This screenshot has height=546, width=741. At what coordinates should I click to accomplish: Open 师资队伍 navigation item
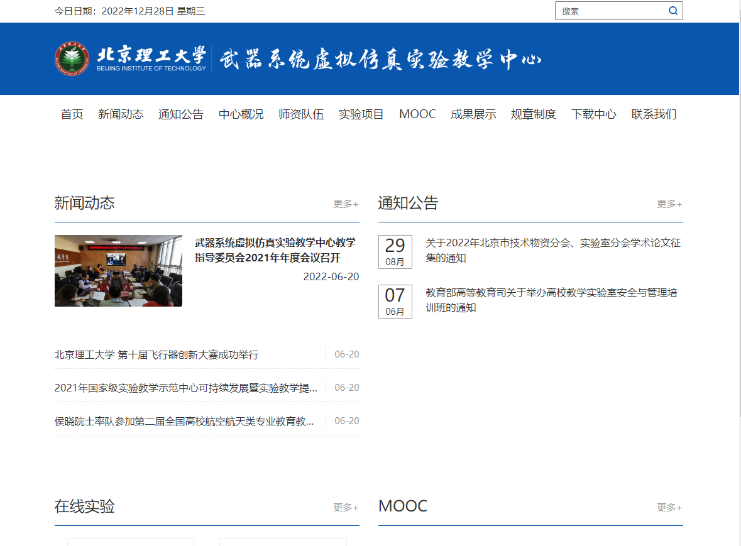coord(301,114)
